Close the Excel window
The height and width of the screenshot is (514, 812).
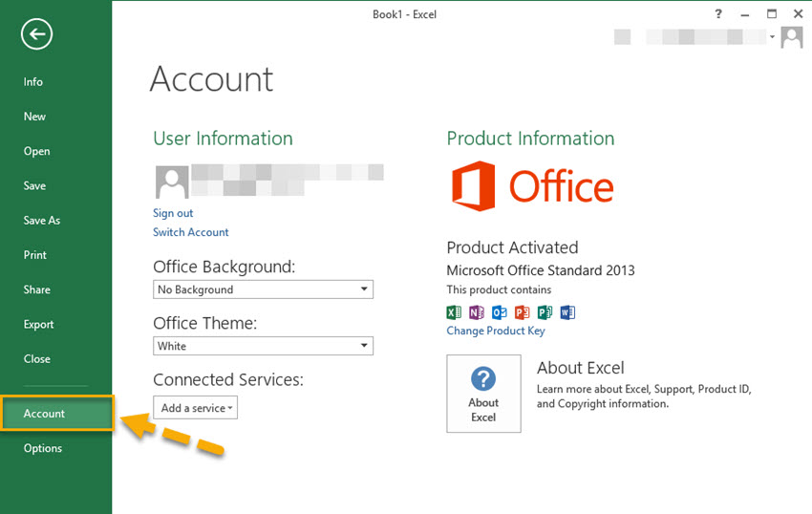tap(799, 14)
